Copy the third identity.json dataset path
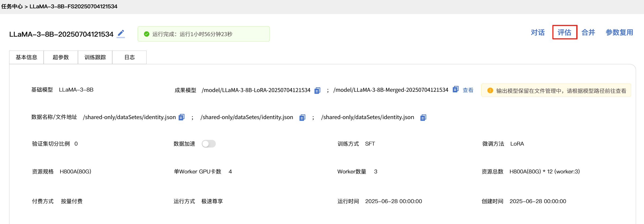644x224 pixels. 423,117
